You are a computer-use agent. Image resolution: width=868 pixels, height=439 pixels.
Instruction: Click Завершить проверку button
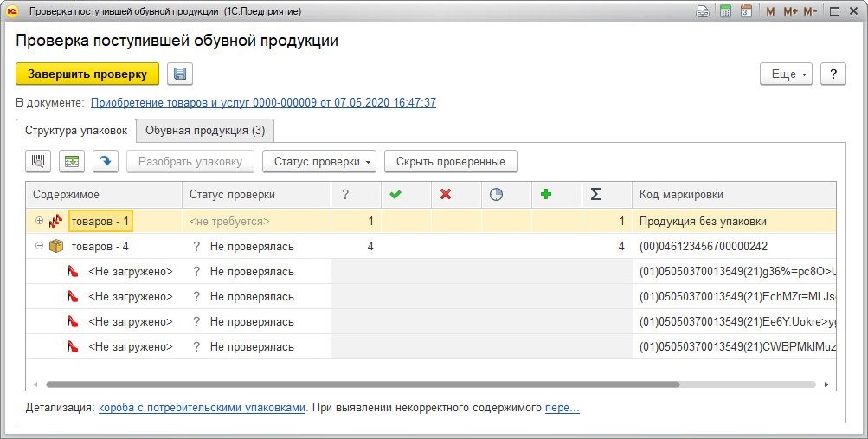click(87, 74)
